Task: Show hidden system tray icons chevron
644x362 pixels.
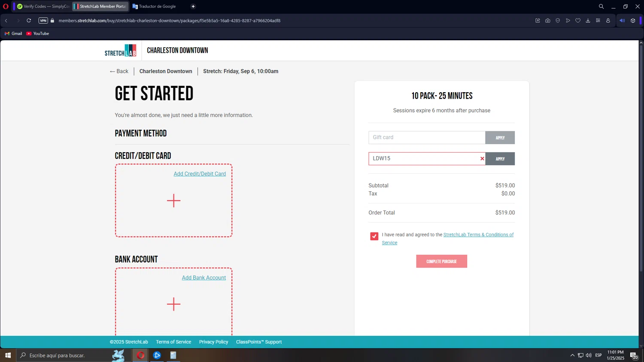Action: pos(572,355)
